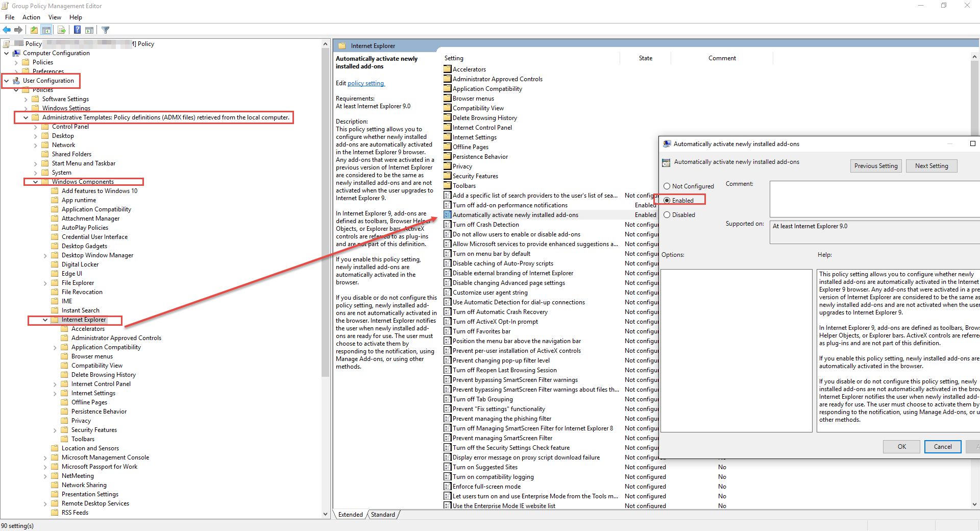The height and width of the screenshot is (531, 980).
Task: Click the Export List toolbar icon
Action: tap(61, 30)
